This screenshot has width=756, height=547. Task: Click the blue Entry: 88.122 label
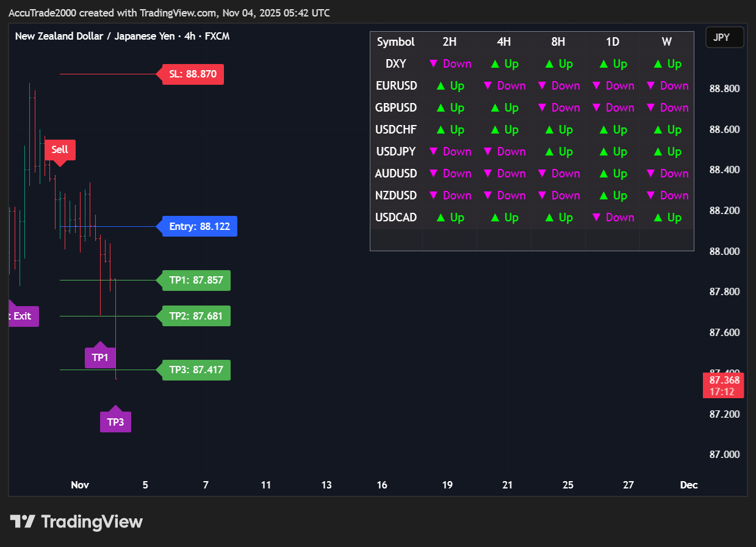(200, 227)
